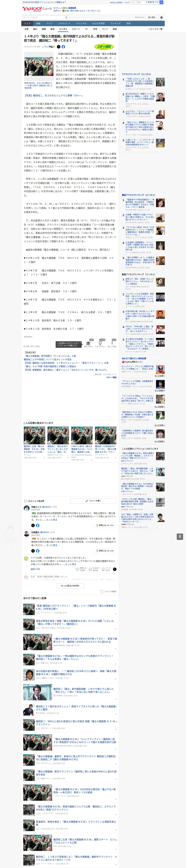React with 新しい視点 exclamation icon
The image size is (186, 868).
coord(112,343)
